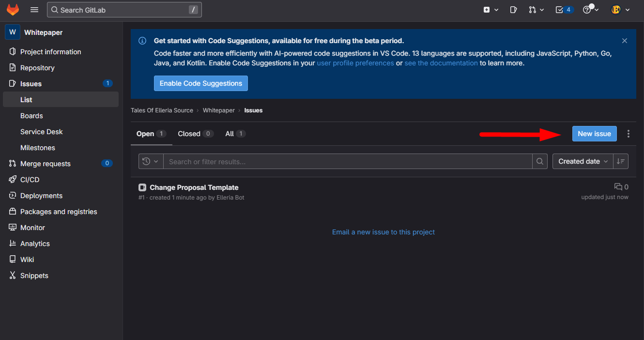Click the search or filter results field
The width and height of the screenshot is (644, 340).
pos(347,161)
